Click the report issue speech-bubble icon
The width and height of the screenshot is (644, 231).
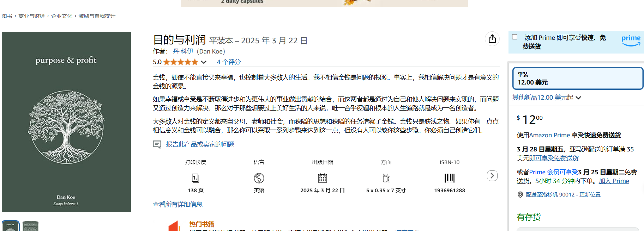click(157, 144)
